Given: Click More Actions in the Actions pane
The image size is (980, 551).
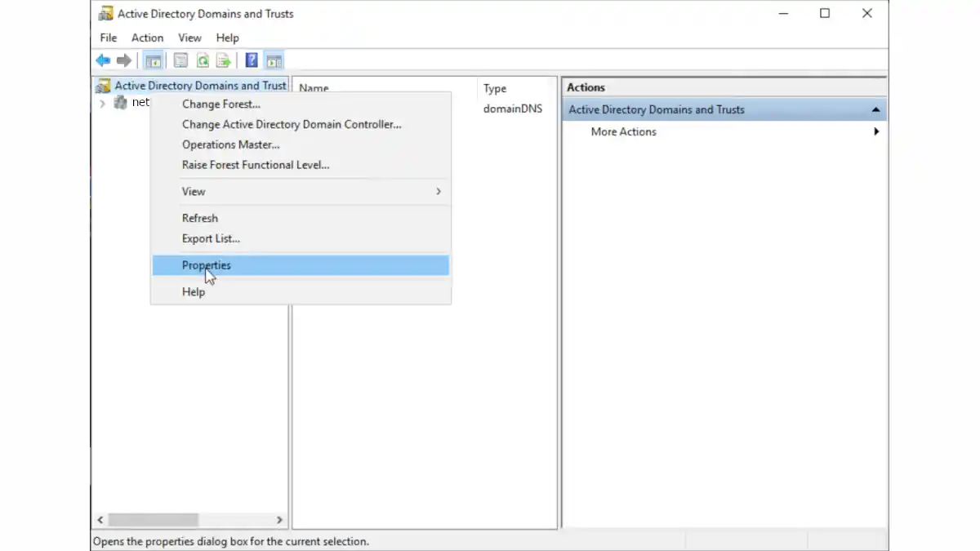Looking at the screenshot, I should 623,131.
